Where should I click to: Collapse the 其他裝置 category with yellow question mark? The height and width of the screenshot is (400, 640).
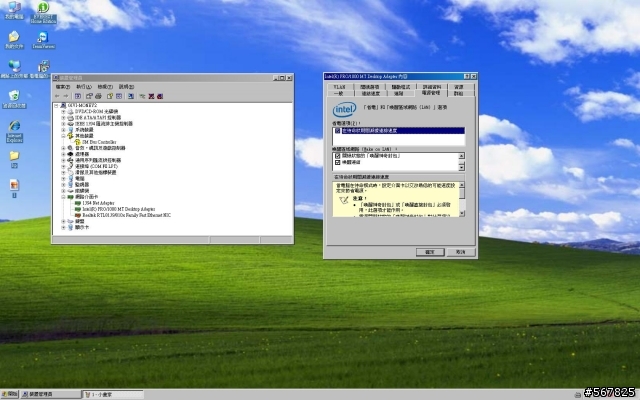[63, 136]
